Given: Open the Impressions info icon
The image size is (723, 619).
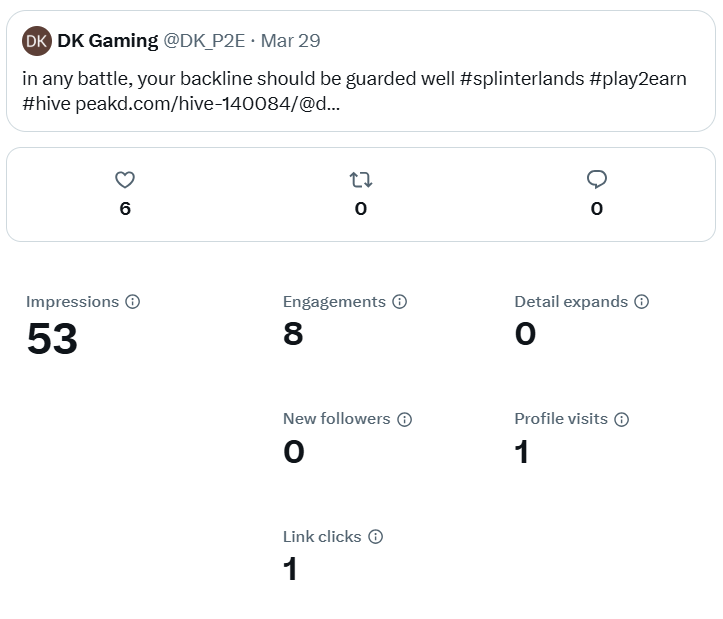Looking at the screenshot, I should [133, 302].
